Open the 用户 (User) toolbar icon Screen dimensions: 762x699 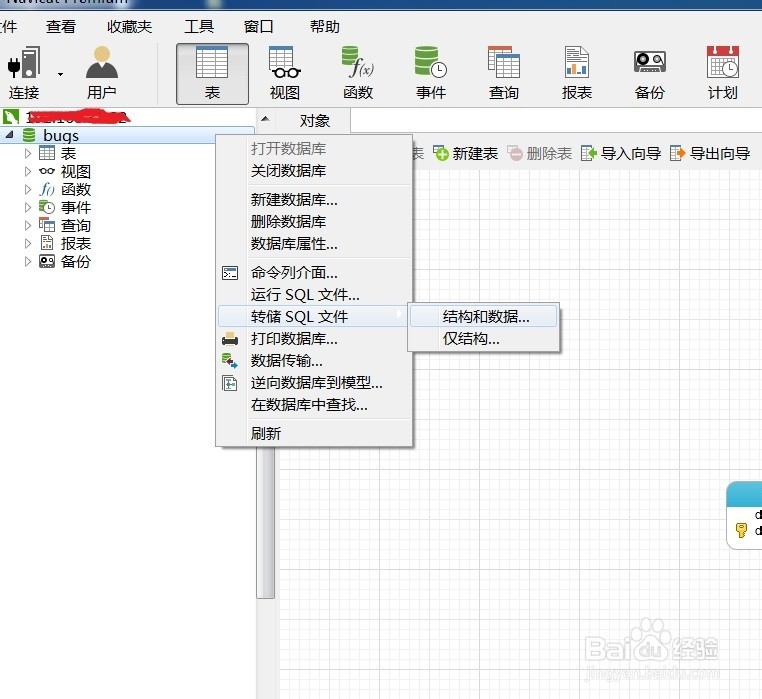coord(102,73)
